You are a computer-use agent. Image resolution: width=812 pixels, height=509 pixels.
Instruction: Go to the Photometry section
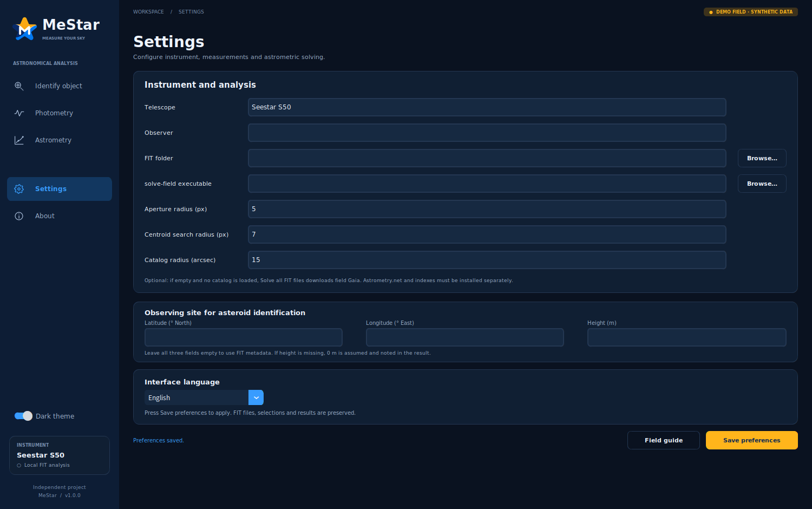(60, 113)
